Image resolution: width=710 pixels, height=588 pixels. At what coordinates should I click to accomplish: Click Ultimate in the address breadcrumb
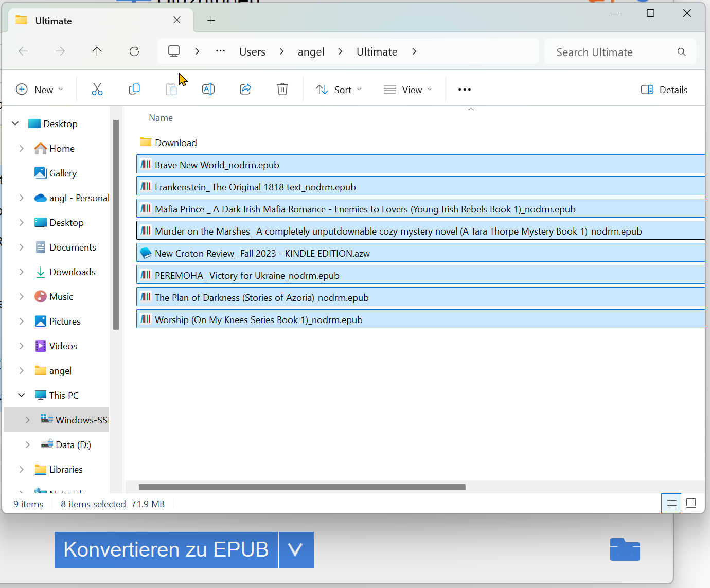[377, 51]
